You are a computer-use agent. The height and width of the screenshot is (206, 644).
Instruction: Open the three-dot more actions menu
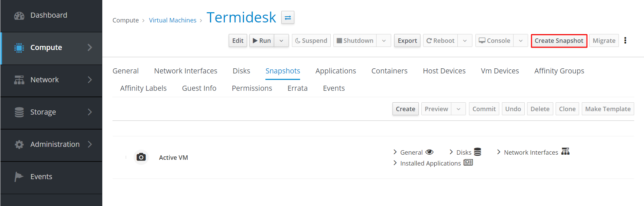click(x=625, y=40)
